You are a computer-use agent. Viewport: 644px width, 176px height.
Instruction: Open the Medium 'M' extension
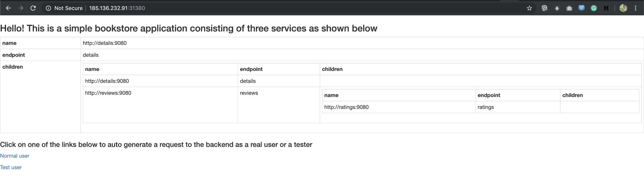tap(606, 8)
